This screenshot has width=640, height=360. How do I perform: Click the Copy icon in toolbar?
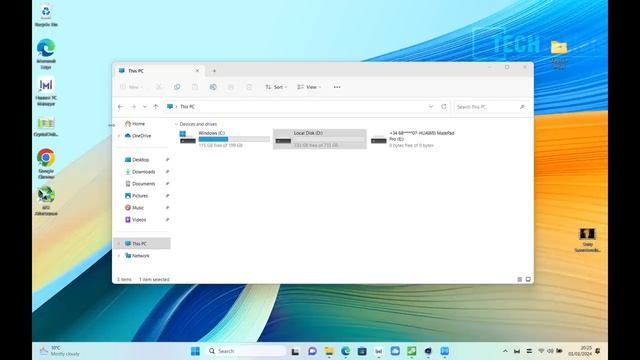pos(177,87)
